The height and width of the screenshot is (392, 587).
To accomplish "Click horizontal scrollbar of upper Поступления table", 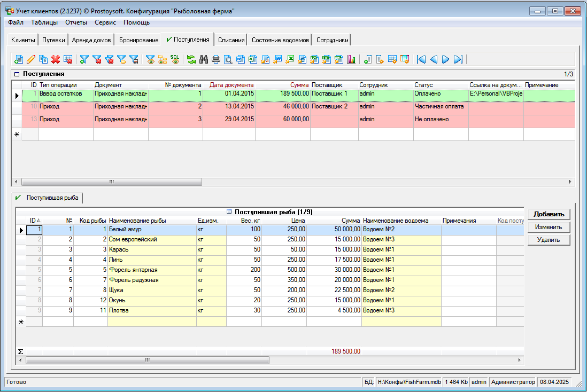I will [x=111, y=182].
